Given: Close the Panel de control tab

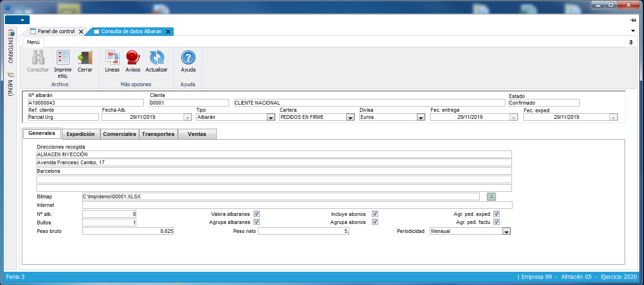Looking at the screenshot, I should [81, 32].
